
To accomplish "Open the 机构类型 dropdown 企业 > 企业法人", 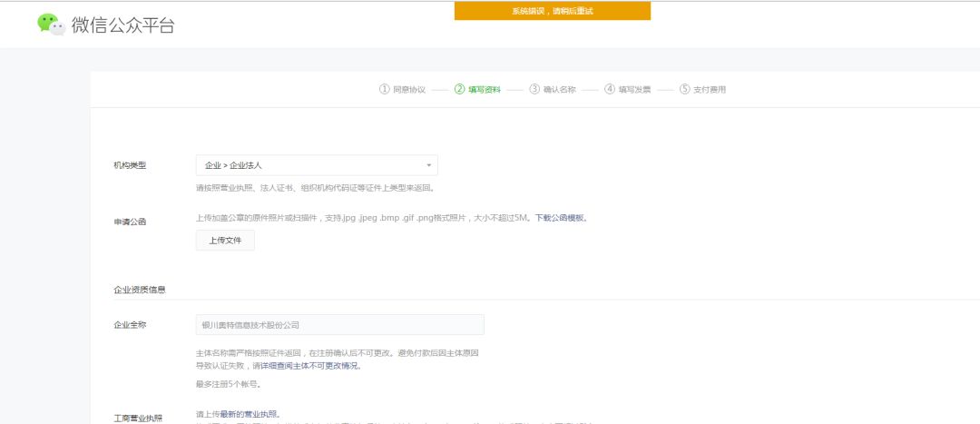I will pyautogui.click(x=317, y=165).
